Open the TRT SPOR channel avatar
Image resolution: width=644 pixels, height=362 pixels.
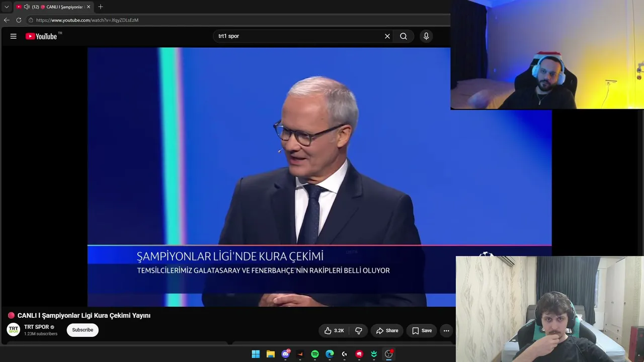[x=14, y=330]
